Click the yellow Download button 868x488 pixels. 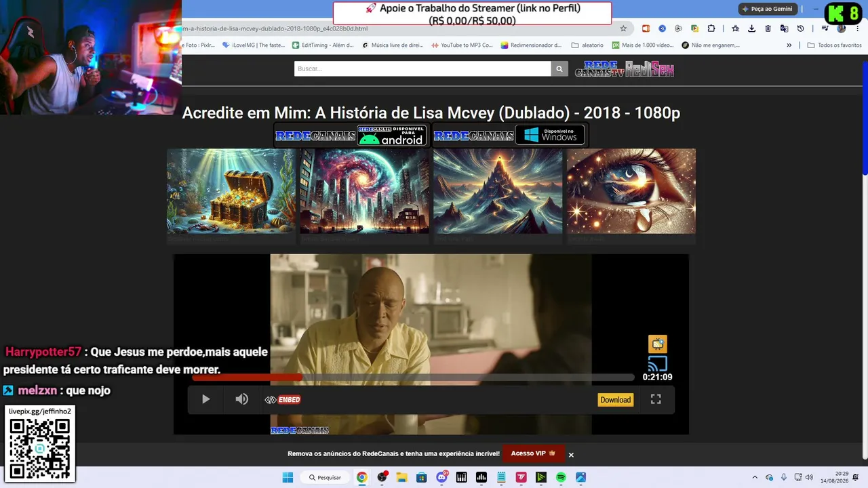(x=616, y=400)
